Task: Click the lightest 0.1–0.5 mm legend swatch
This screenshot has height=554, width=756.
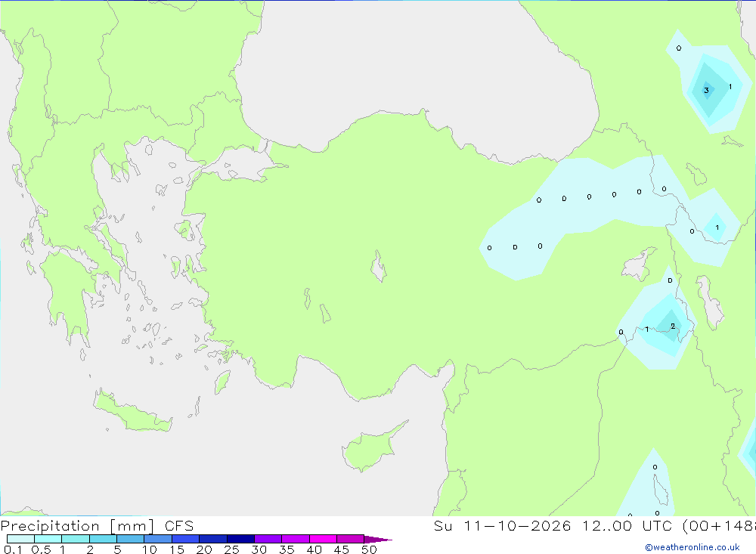Action: point(20,539)
